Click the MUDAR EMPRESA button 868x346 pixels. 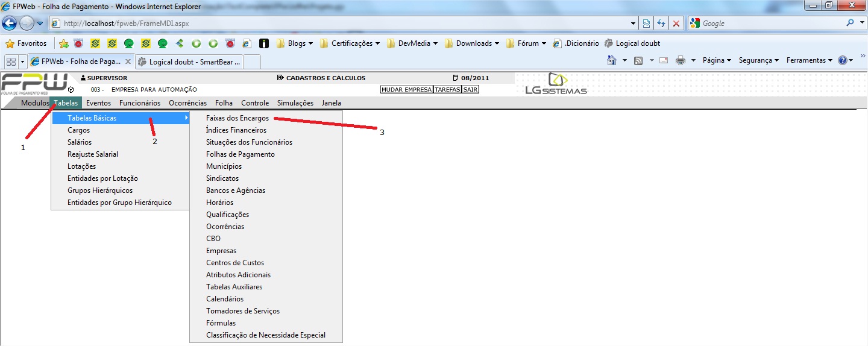point(407,89)
